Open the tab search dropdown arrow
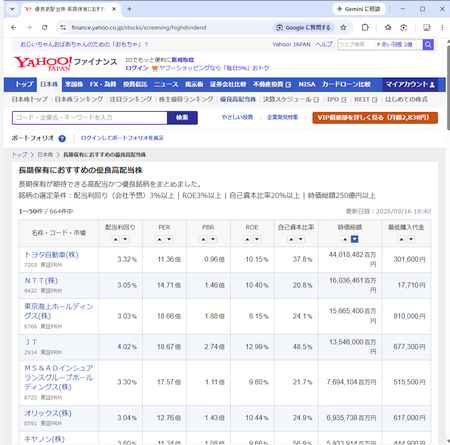This screenshot has width=450, height=445. [x=12, y=9]
